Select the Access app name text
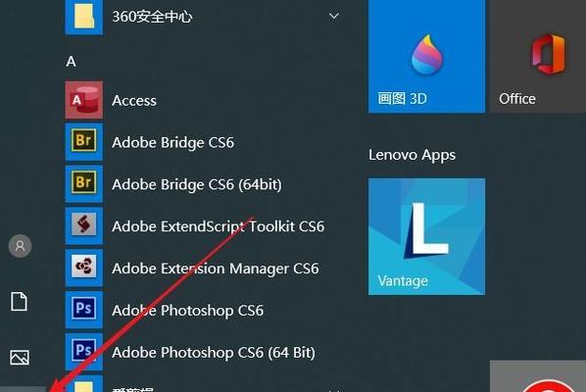 [x=134, y=101]
